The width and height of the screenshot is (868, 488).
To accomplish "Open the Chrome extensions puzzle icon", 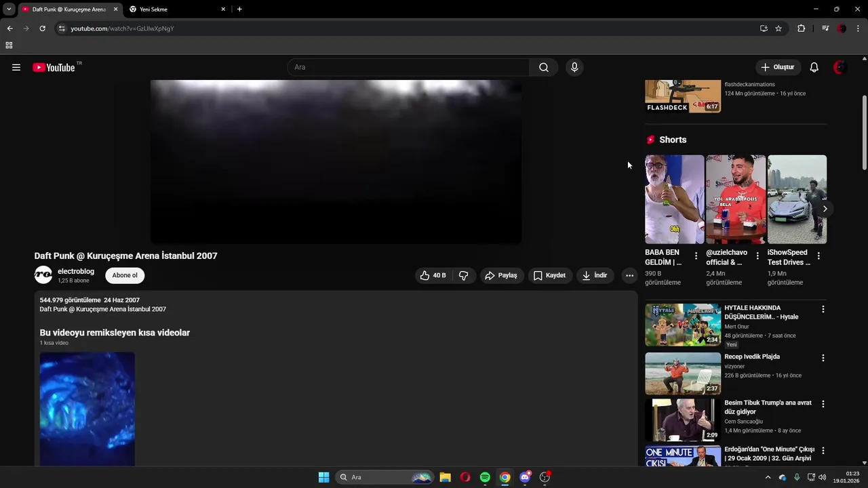I will click(x=802, y=28).
